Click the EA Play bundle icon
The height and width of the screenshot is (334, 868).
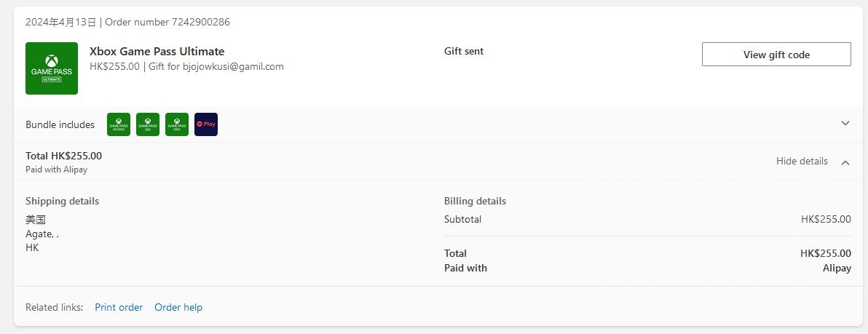pyautogui.click(x=206, y=124)
